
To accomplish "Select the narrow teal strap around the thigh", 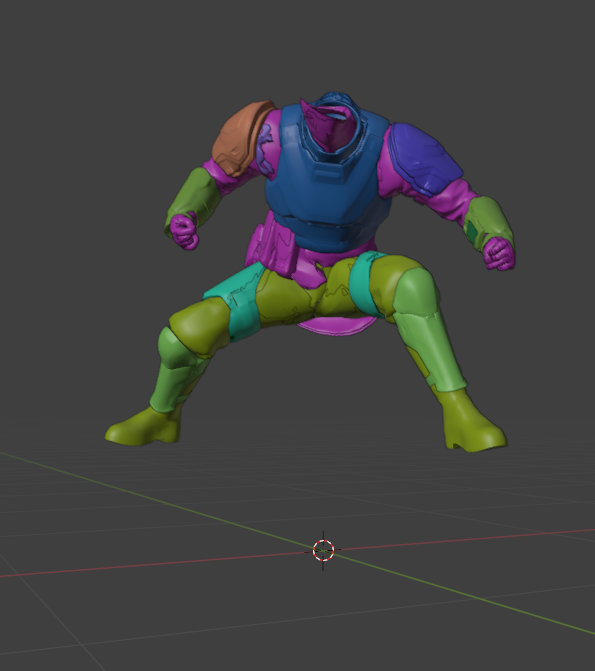I will tap(365, 285).
